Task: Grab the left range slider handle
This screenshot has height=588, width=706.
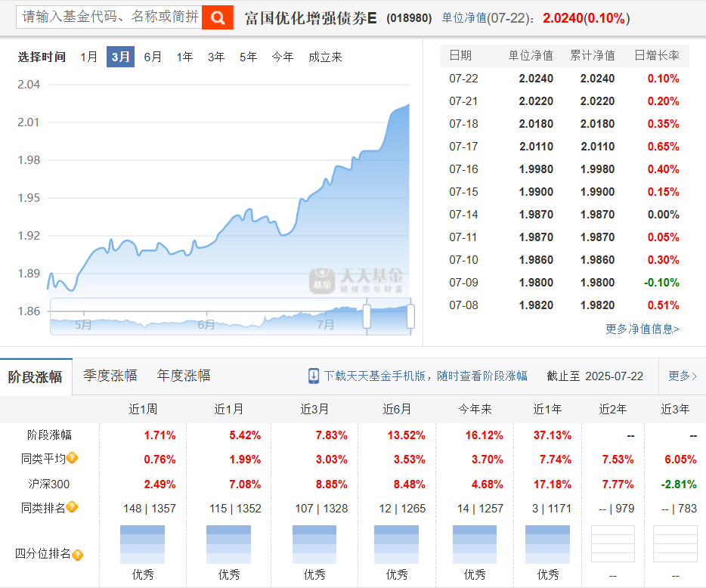Action: [367, 316]
